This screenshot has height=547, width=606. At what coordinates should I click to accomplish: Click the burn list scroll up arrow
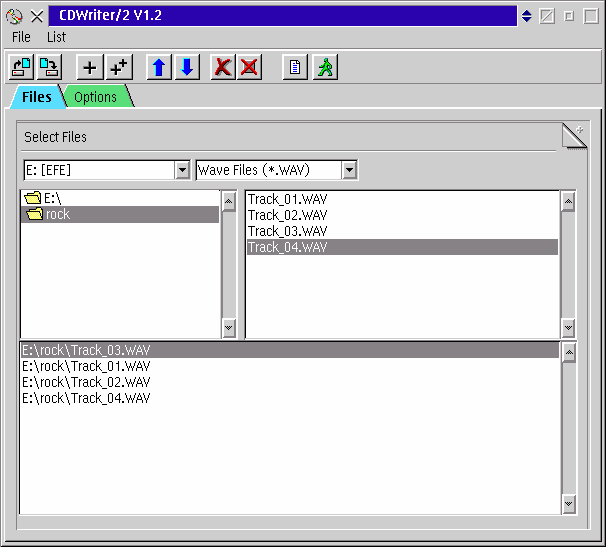(569, 353)
